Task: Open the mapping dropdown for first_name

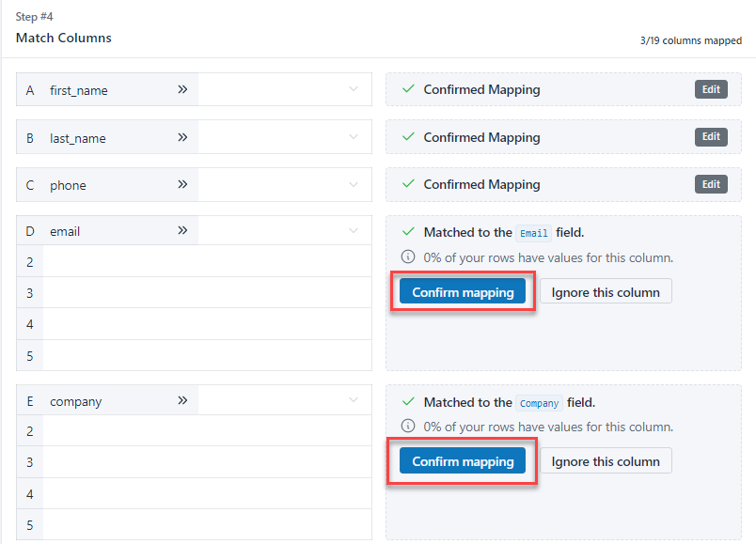Action: click(x=285, y=89)
